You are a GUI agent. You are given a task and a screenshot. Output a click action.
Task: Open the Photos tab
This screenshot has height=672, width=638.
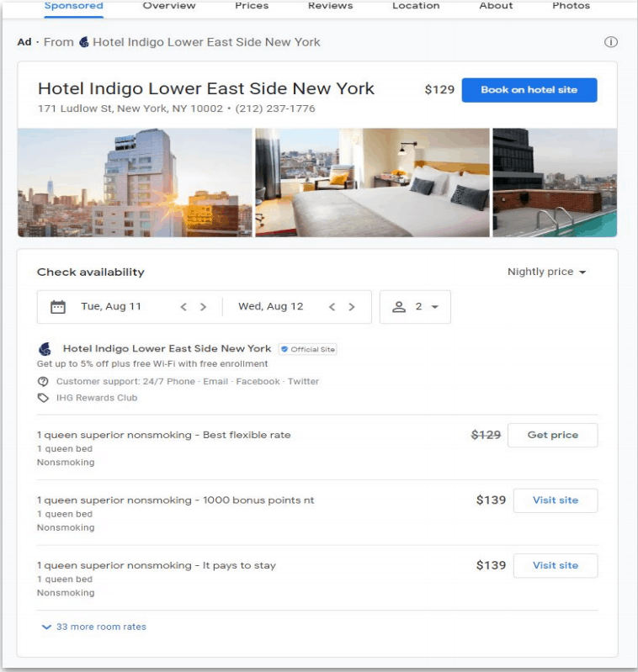(x=572, y=6)
